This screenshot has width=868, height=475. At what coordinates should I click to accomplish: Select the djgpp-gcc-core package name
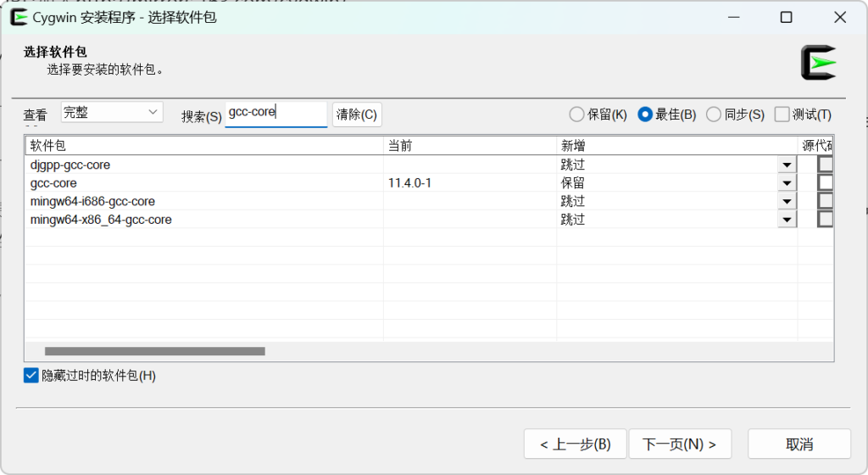coord(70,165)
